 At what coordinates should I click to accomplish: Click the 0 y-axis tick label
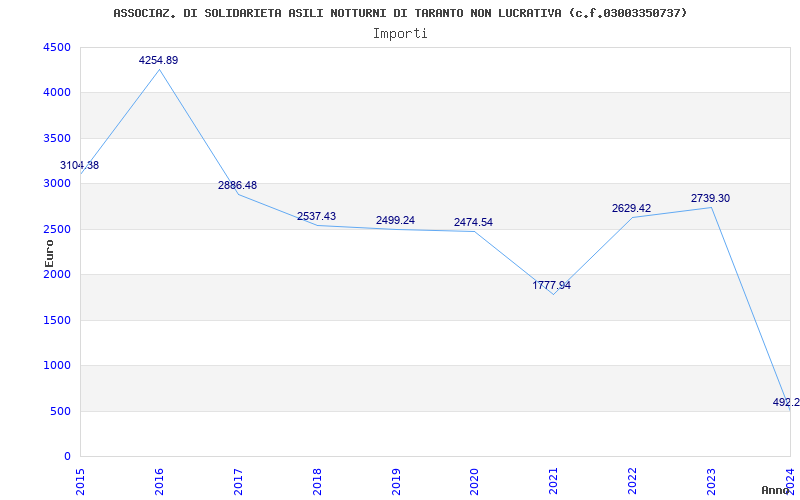tap(67, 457)
